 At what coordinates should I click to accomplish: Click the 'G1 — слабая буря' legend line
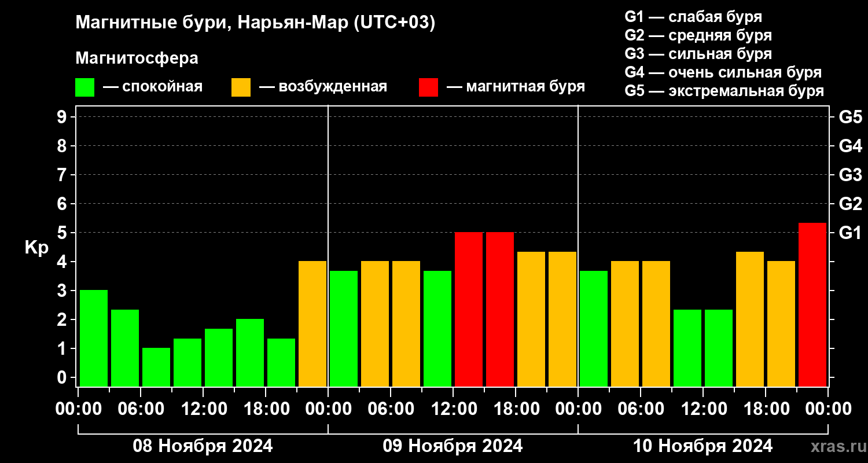pyautogui.click(x=693, y=17)
